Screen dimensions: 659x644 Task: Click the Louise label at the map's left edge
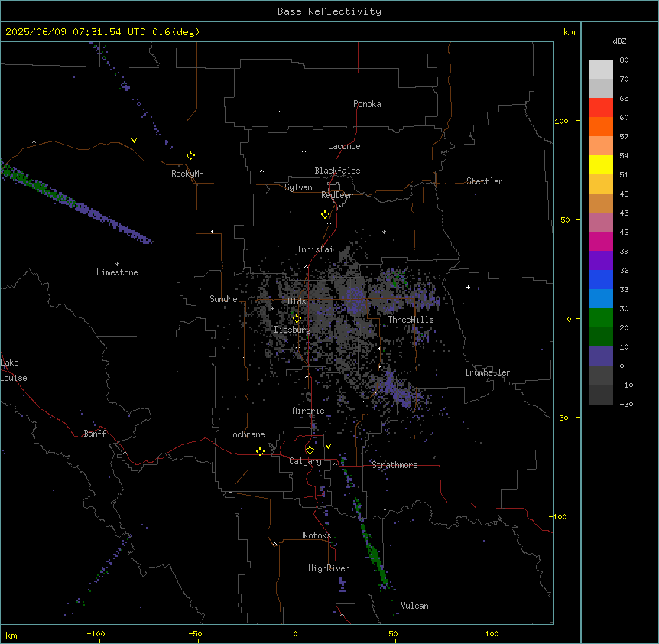(x=14, y=378)
